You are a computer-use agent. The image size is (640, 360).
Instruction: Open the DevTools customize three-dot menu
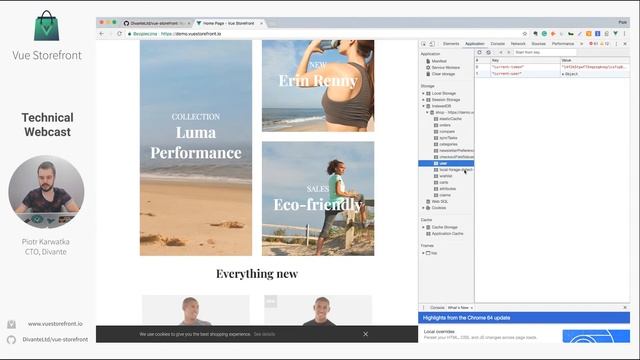tap(616, 44)
